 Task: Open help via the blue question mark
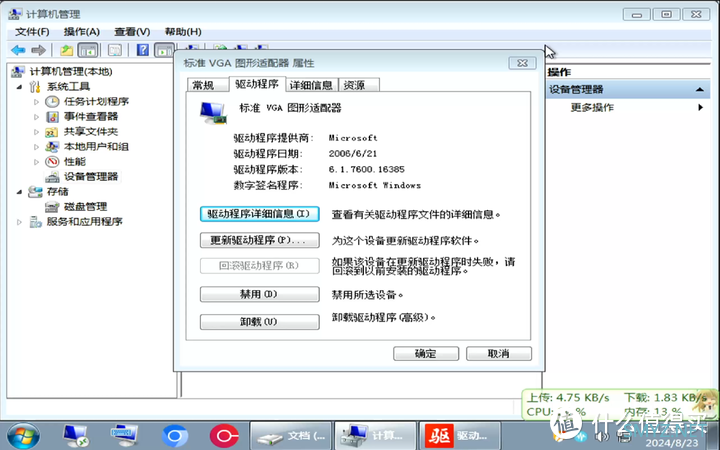coord(143,50)
